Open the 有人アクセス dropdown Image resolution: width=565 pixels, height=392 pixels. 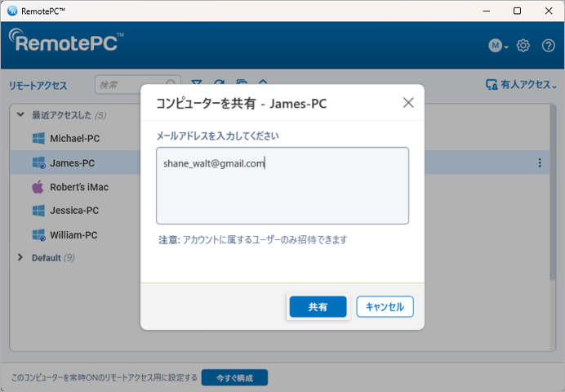point(521,85)
